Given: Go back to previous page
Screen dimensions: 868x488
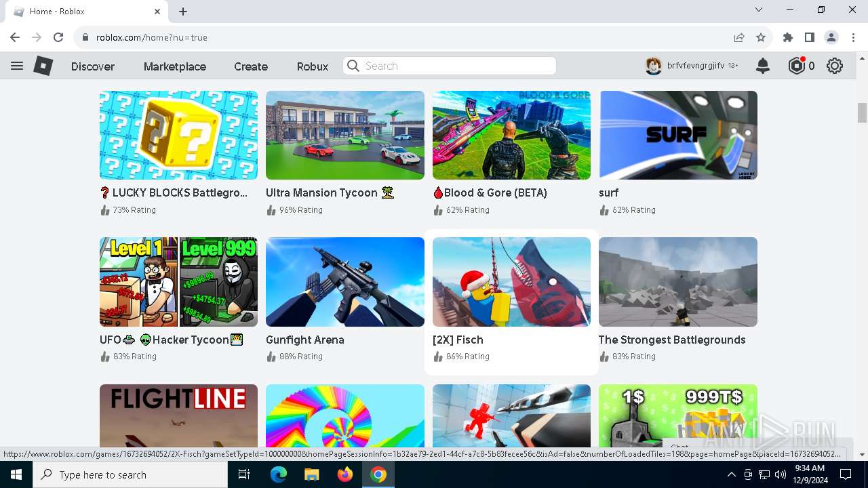Looking at the screenshot, I should 15,37.
